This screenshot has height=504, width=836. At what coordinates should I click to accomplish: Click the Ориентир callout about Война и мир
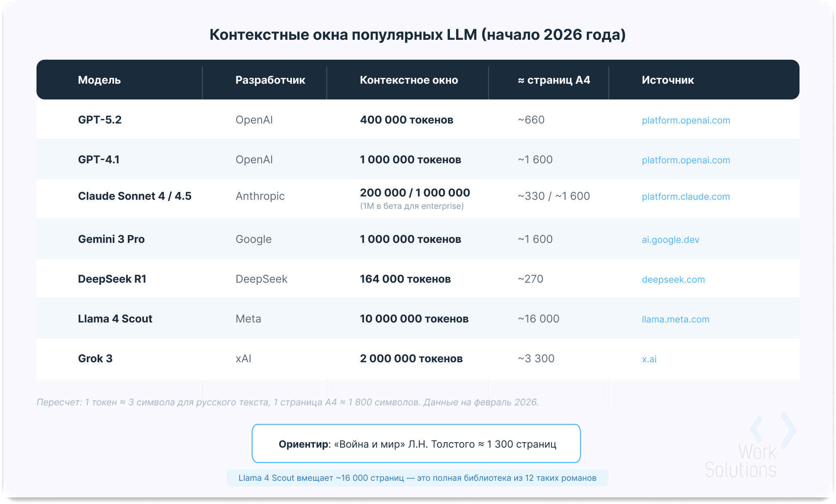[418, 443]
